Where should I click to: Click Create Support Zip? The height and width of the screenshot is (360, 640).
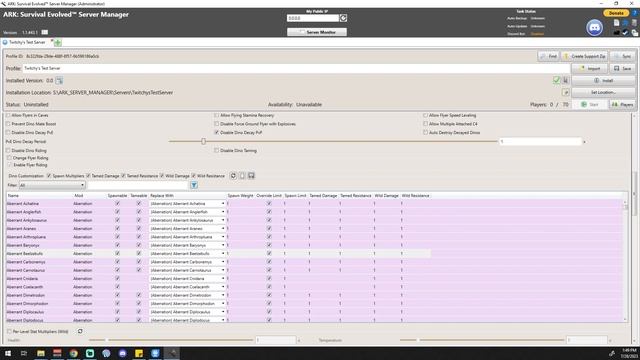[x=585, y=56]
